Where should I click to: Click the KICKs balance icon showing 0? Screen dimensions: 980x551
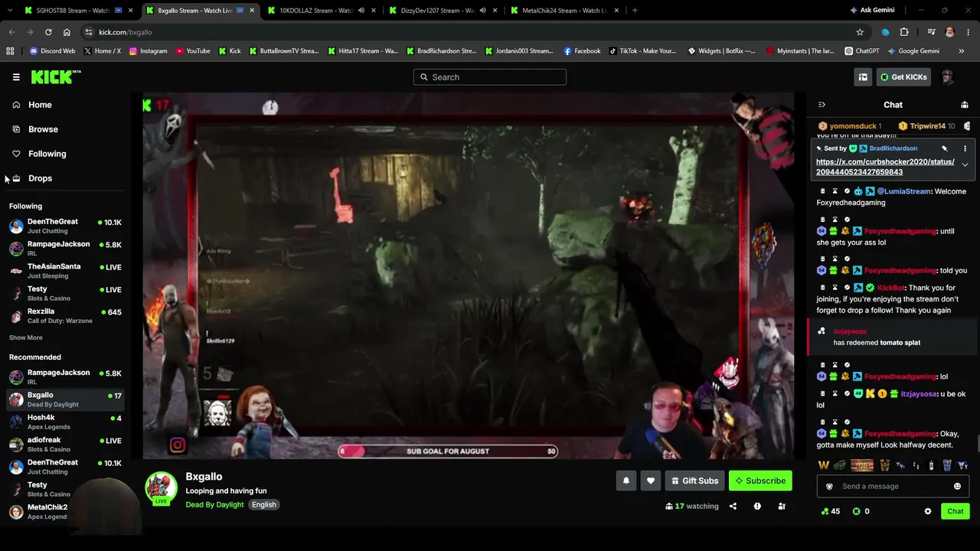pos(857,511)
